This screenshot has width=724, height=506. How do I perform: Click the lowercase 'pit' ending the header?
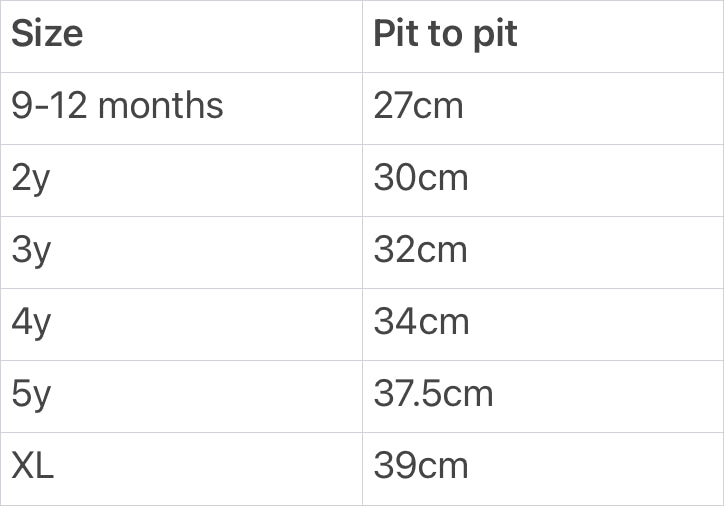pyautogui.click(x=495, y=34)
